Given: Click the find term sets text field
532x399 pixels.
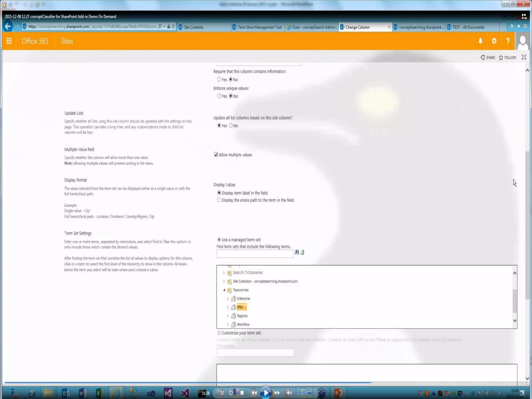Looking at the screenshot, I should (x=255, y=254).
